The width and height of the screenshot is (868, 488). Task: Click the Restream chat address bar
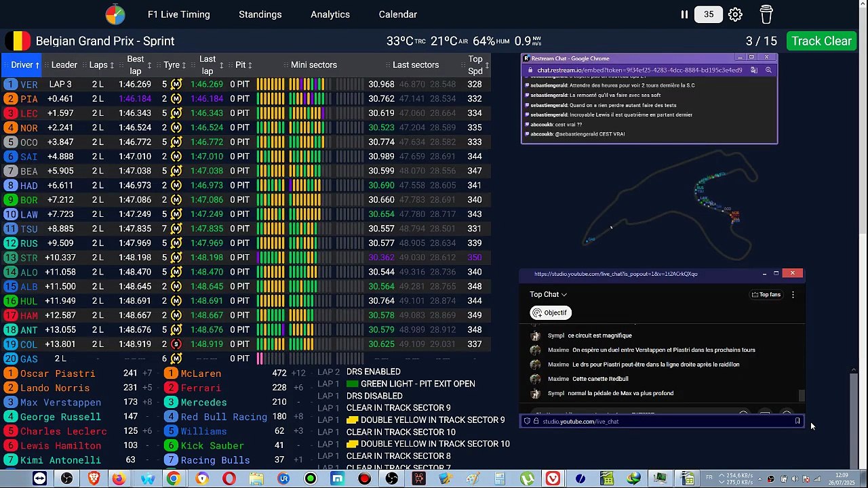[x=639, y=70]
